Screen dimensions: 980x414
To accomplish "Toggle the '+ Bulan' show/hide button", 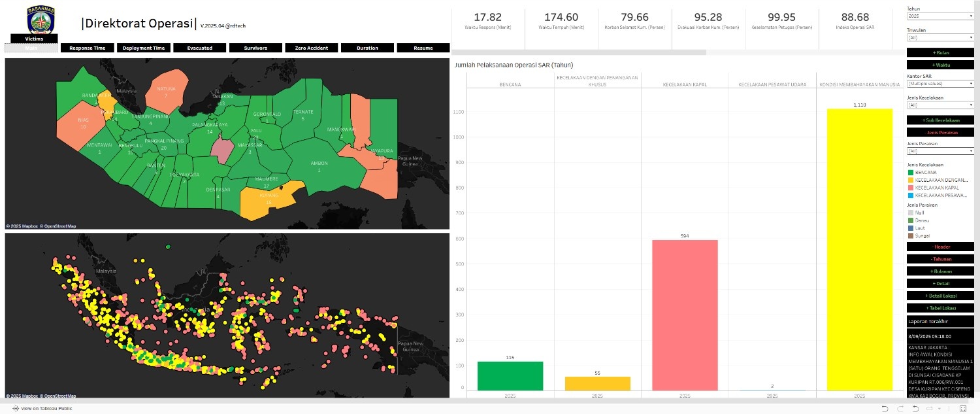I will (940, 52).
